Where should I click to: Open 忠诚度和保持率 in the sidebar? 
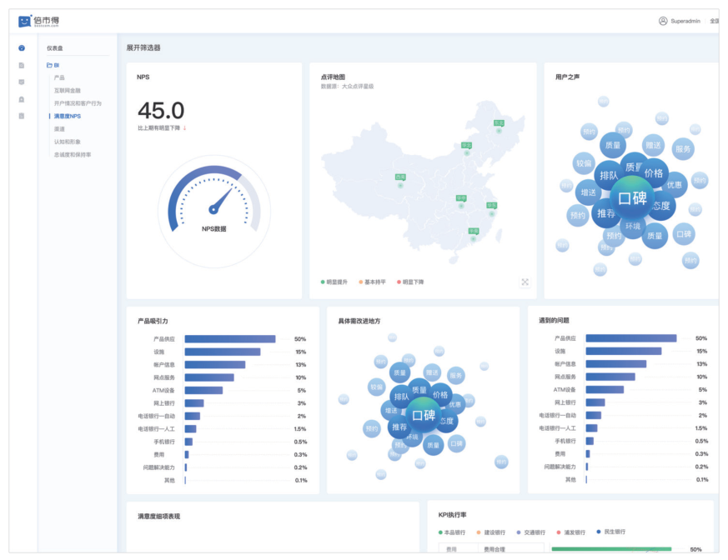click(73, 155)
